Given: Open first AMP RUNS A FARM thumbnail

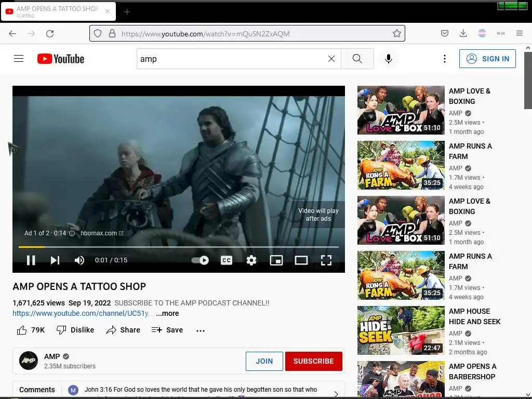Looking at the screenshot, I should 401,165.
